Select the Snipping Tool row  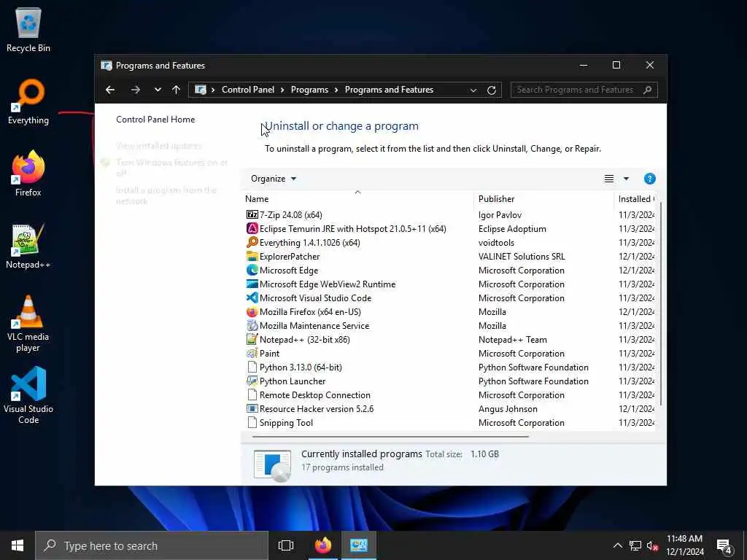(449, 422)
